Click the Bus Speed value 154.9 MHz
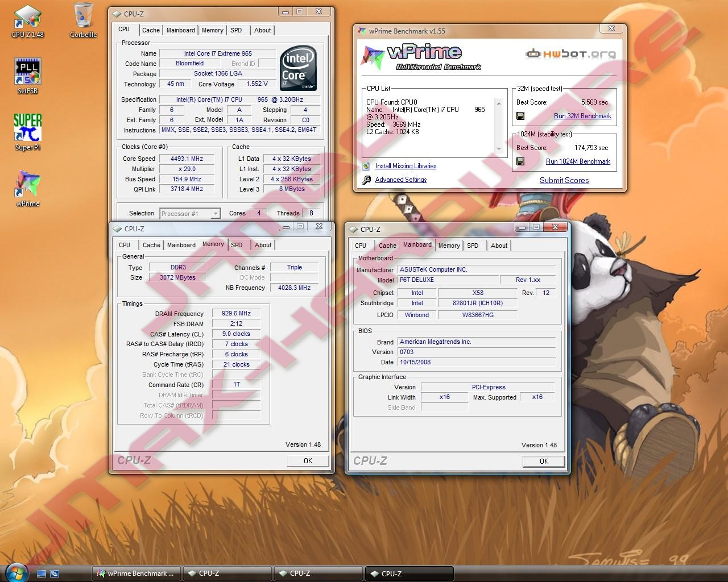728x582 pixels. [187, 179]
